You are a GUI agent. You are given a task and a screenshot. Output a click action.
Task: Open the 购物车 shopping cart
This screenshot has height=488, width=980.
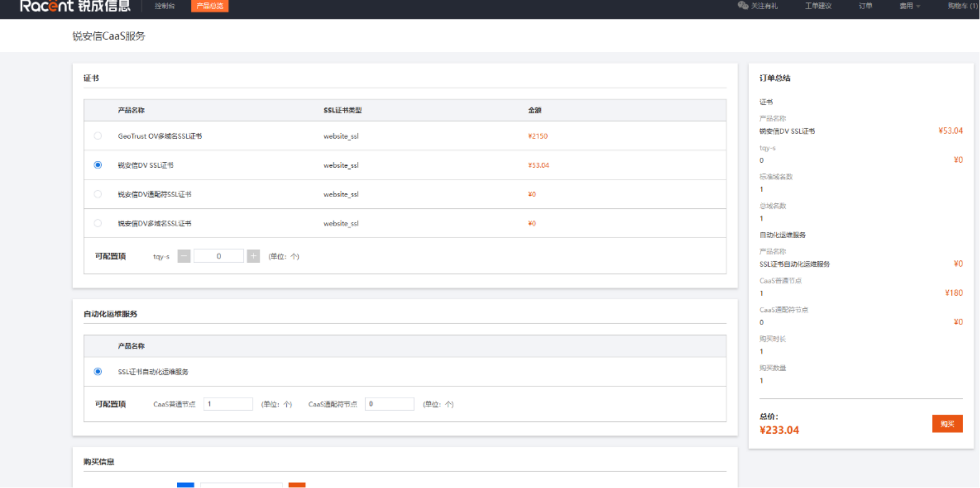[x=963, y=6]
